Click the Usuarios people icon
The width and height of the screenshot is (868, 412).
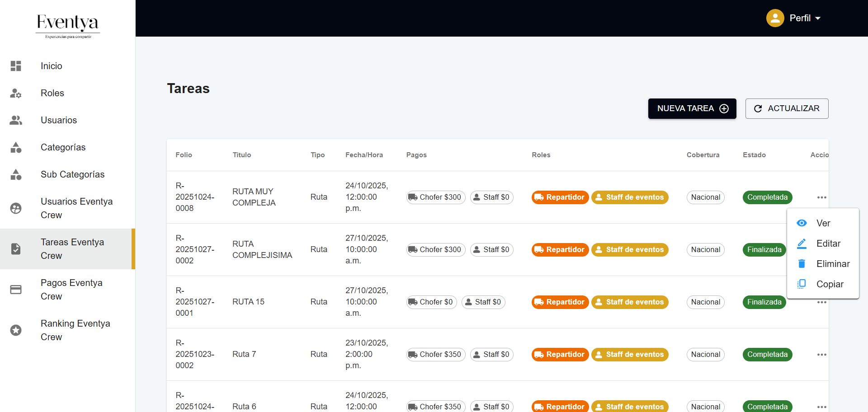16,120
